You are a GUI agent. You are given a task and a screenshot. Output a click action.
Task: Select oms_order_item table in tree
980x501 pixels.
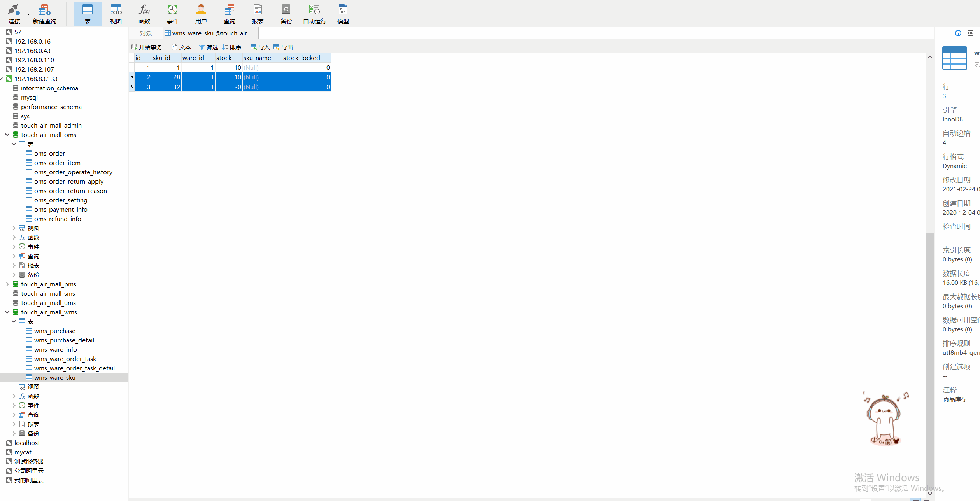pyautogui.click(x=57, y=163)
